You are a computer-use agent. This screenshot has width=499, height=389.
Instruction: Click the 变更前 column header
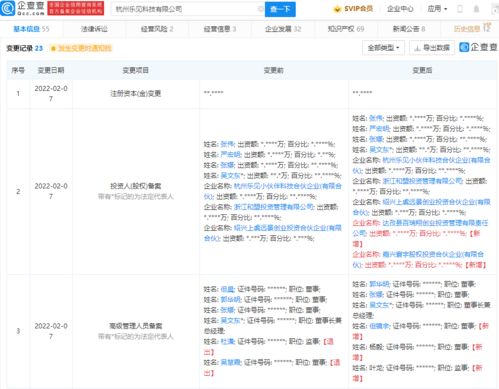[273, 70]
